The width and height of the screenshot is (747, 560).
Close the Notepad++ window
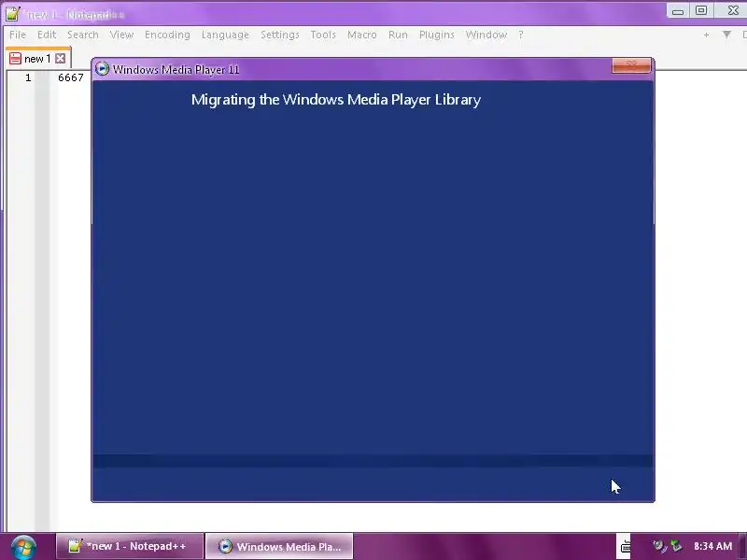point(733,10)
